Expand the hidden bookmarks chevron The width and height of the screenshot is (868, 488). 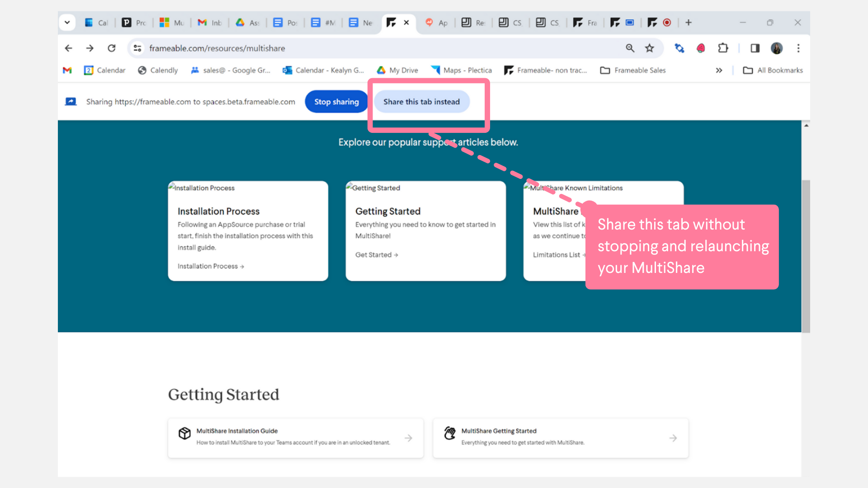click(719, 70)
